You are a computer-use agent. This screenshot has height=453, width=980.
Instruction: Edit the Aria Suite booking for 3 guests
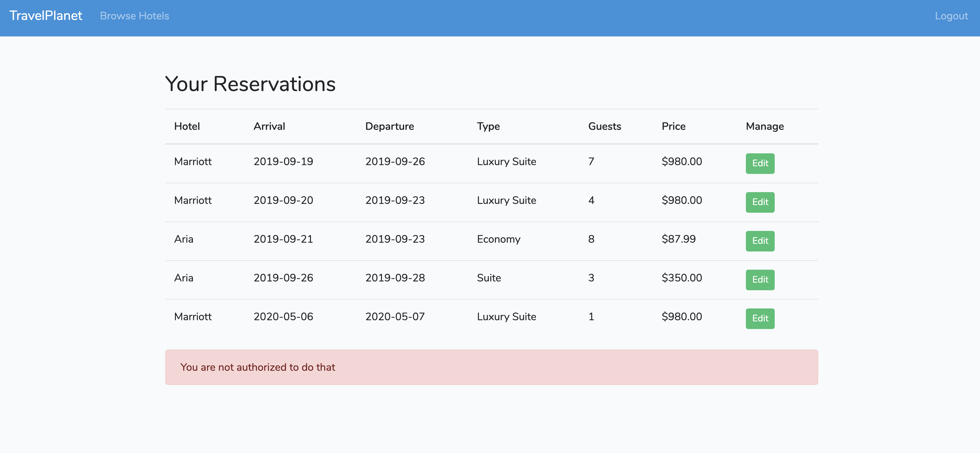click(760, 280)
